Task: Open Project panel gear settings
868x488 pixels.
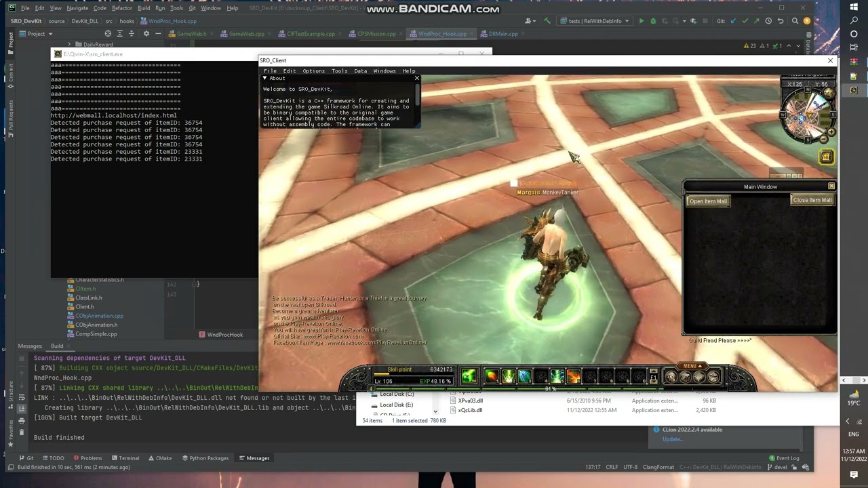Action: [146, 33]
